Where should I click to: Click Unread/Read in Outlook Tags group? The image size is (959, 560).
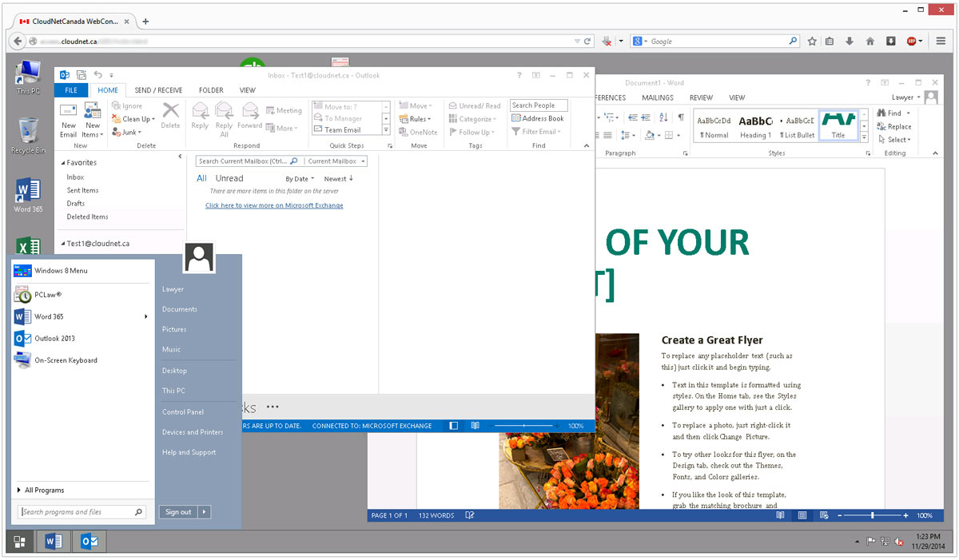click(475, 105)
